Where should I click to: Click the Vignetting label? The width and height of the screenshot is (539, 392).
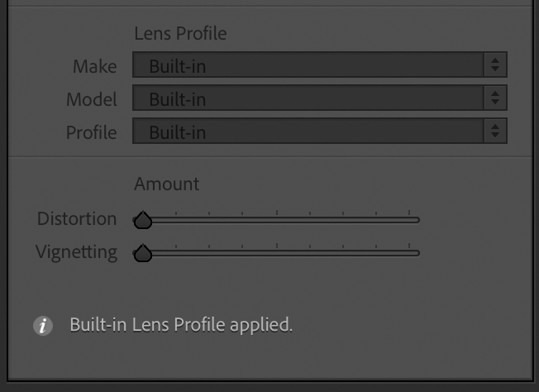tap(76, 252)
